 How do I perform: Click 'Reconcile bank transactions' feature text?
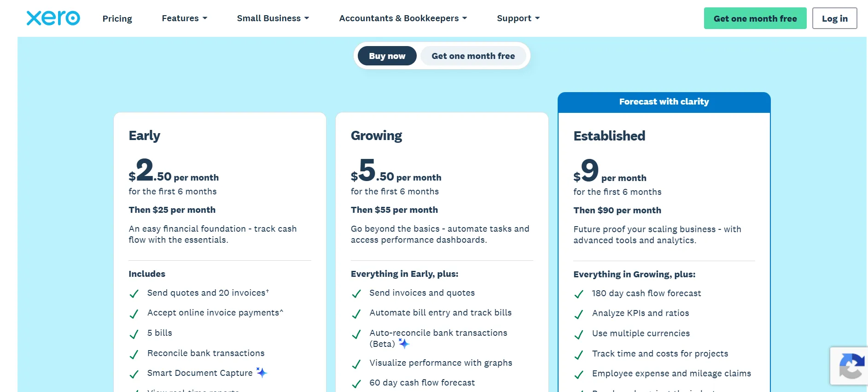click(206, 353)
